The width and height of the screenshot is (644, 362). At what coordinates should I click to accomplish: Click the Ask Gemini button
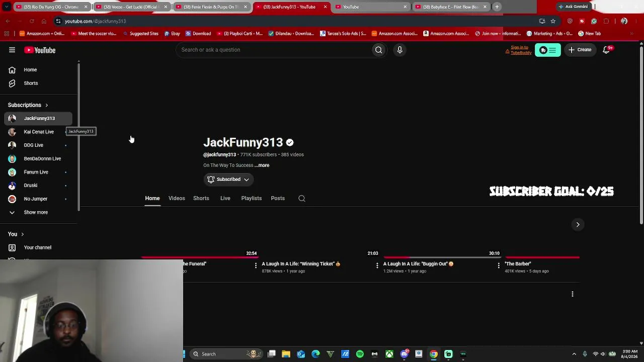tap(573, 7)
